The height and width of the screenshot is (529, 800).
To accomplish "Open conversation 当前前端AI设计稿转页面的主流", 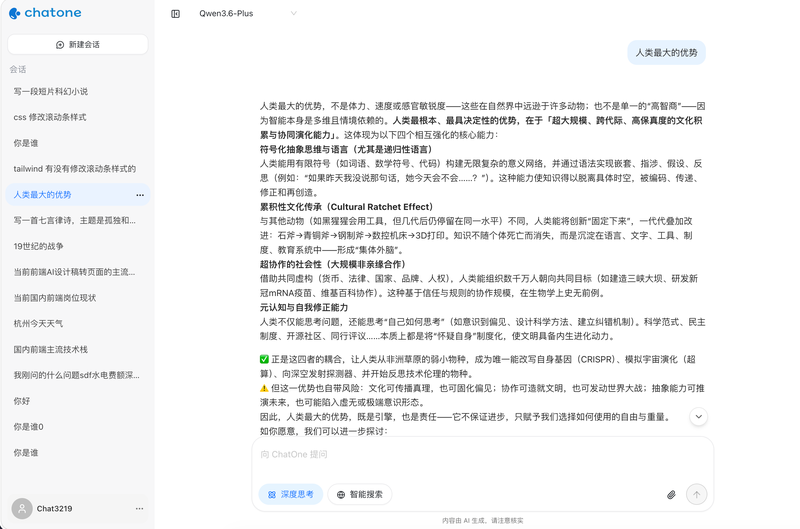I will pyautogui.click(x=78, y=272).
